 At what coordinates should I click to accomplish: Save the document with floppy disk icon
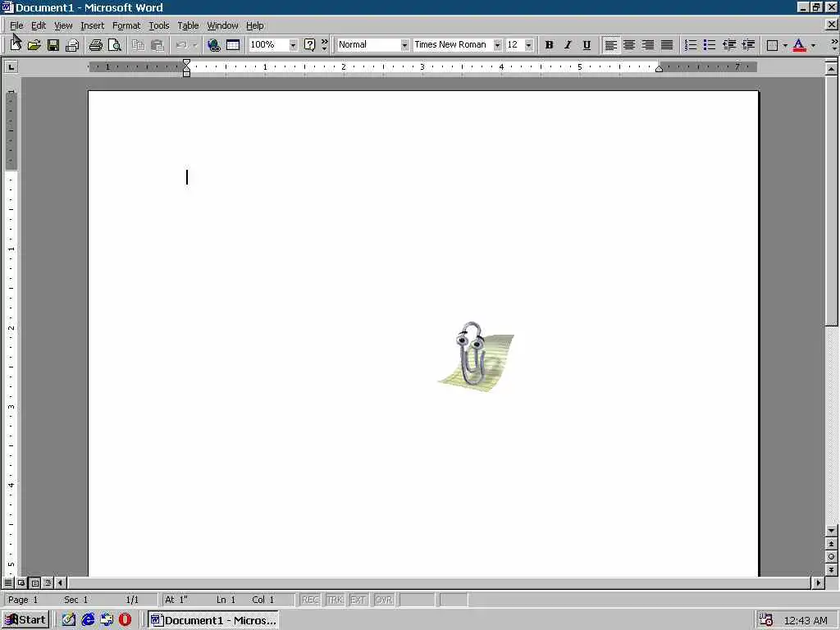coord(53,45)
